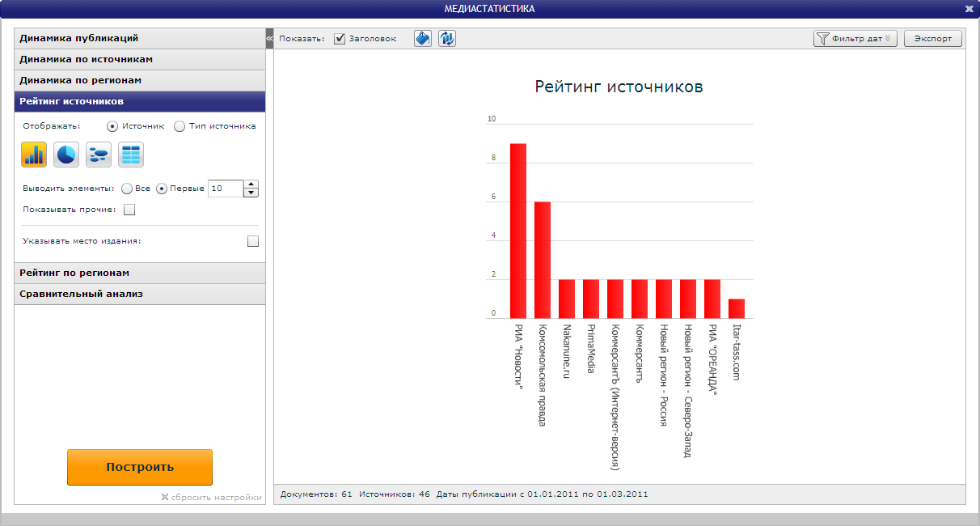Viewport: 980px width, 526px height.
Task: Click the Построить button
Action: [x=140, y=467]
